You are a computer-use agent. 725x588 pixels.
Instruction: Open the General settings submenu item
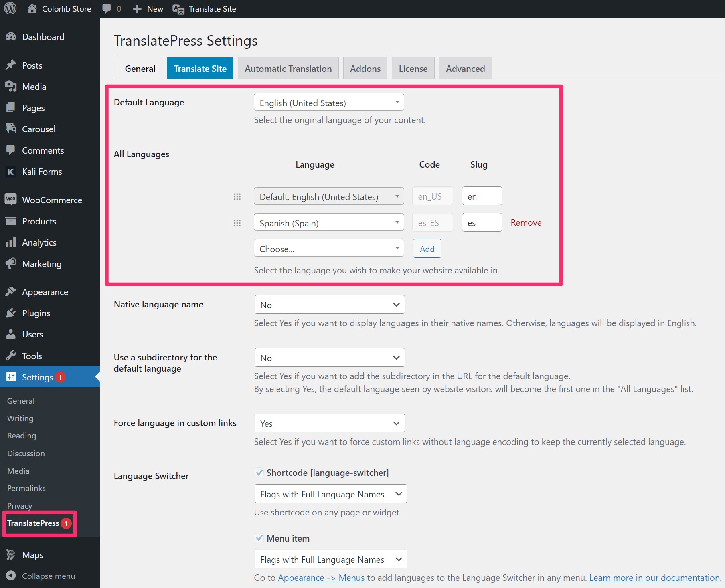point(21,401)
